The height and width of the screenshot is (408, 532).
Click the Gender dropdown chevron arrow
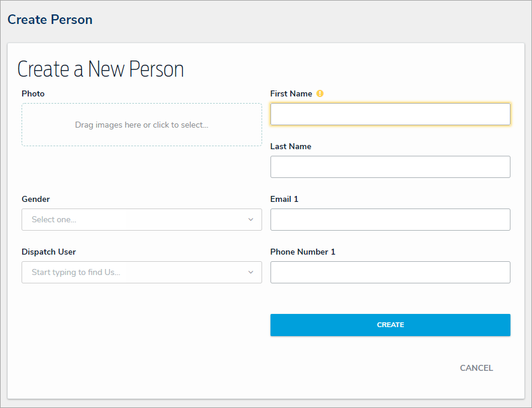[251, 220]
